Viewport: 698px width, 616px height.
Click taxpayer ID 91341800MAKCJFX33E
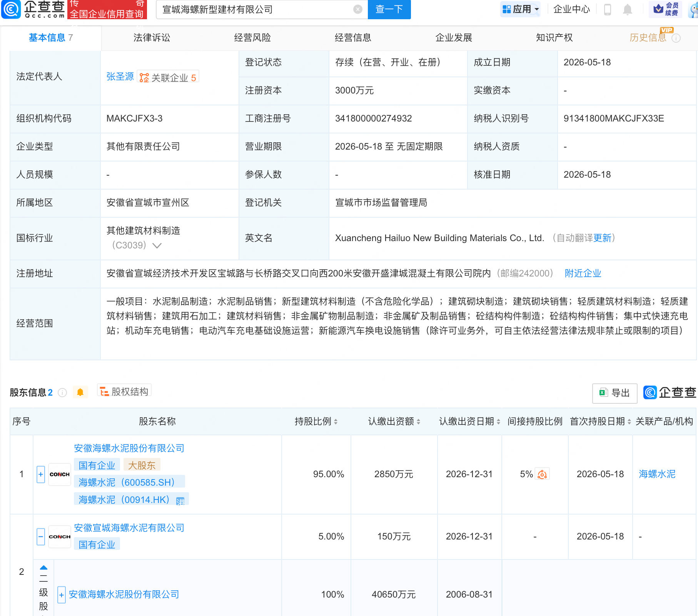coord(614,118)
